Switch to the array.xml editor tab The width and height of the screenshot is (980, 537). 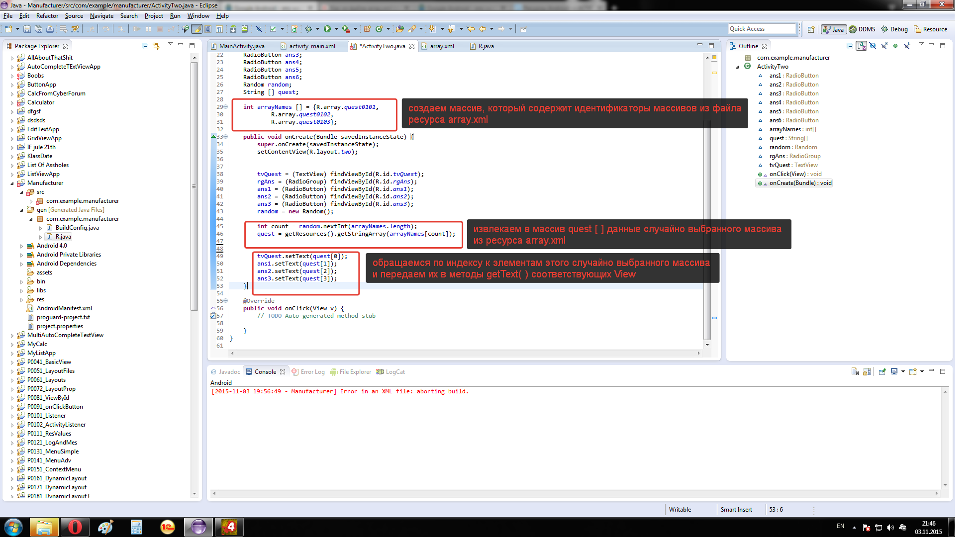438,46
